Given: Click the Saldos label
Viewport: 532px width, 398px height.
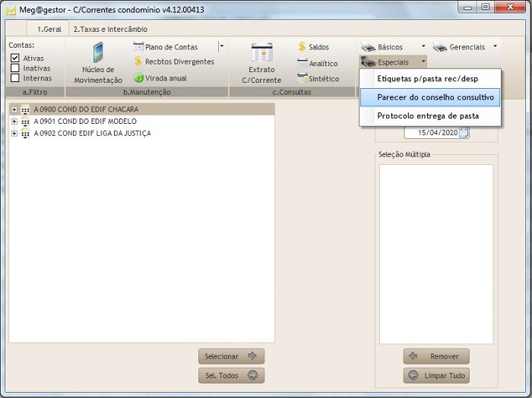Looking at the screenshot, I should coord(318,47).
